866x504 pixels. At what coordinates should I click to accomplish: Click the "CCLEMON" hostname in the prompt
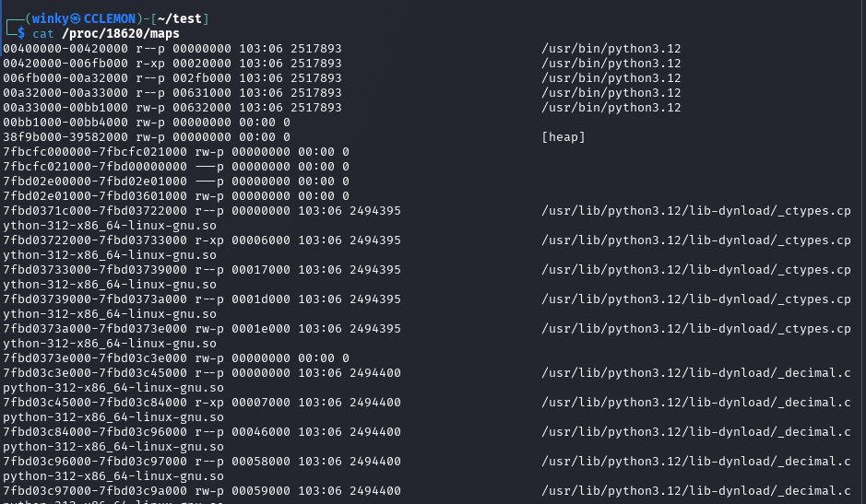[110, 18]
